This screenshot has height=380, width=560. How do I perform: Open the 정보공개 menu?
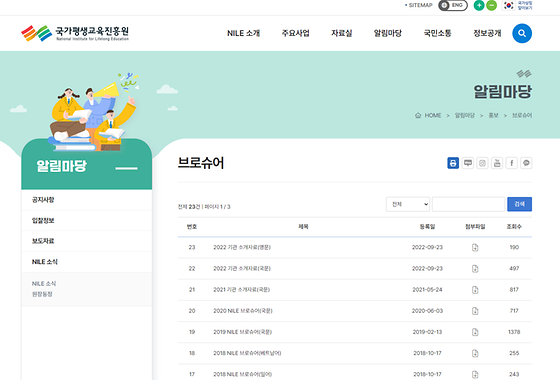tap(487, 33)
